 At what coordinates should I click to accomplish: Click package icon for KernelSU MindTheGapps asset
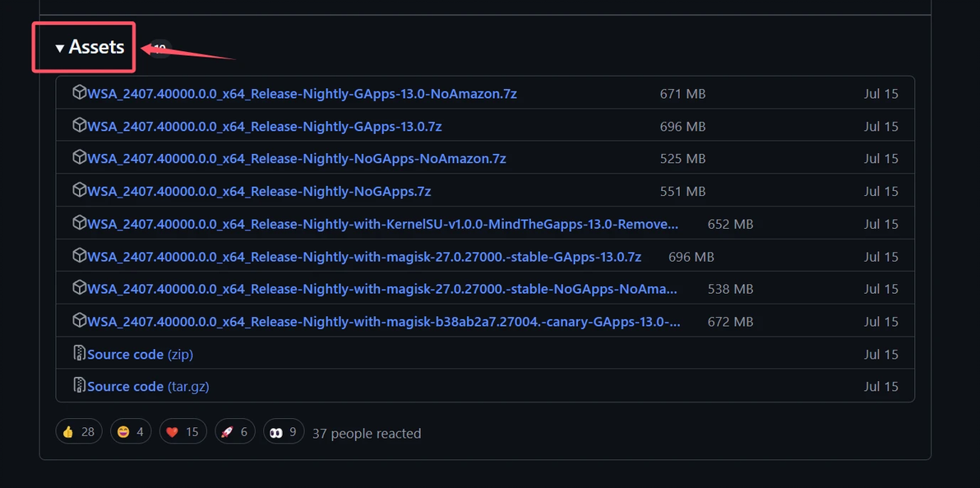tap(80, 223)
